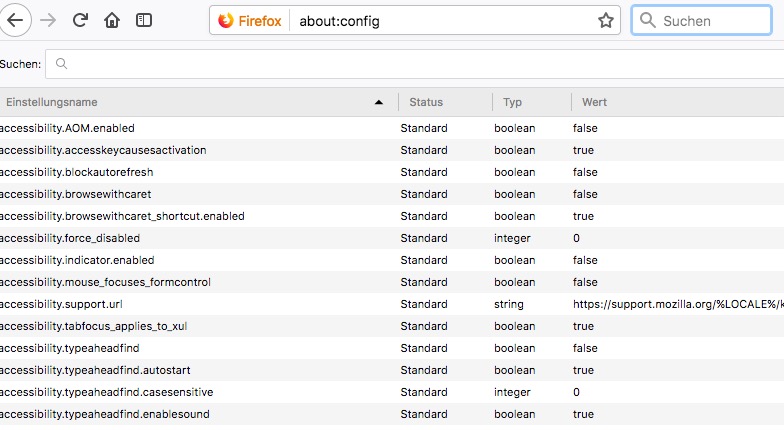Click the preferences filter search field
The width and height of the screenshot is (784, 430).
420,64
